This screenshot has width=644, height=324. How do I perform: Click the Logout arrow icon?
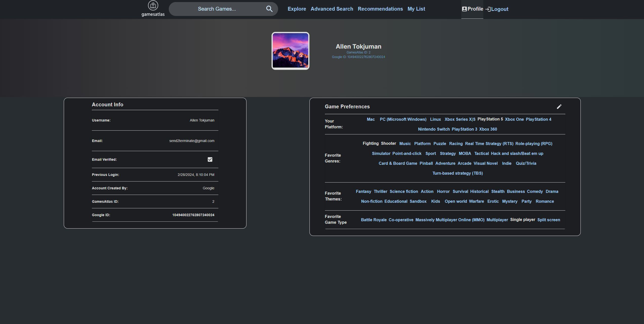(x=488, y=9)
